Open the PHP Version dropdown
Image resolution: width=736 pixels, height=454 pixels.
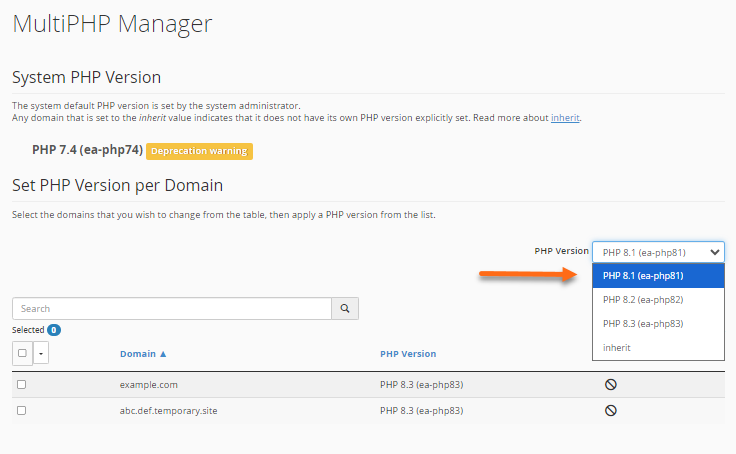pyautogui.click(x=658, y=252)
